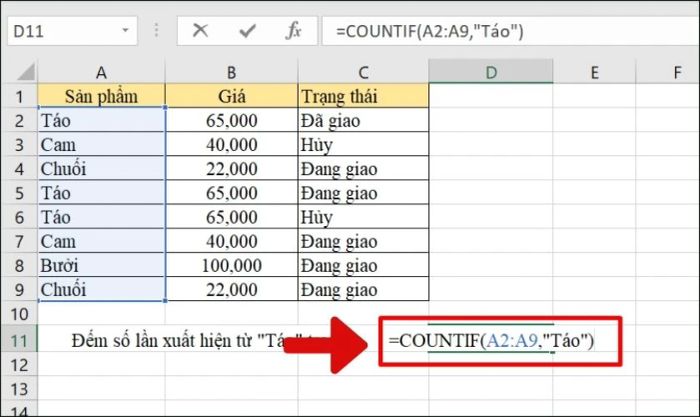Select column F header
The image size is (700, 417).
[x=668, y=72]
